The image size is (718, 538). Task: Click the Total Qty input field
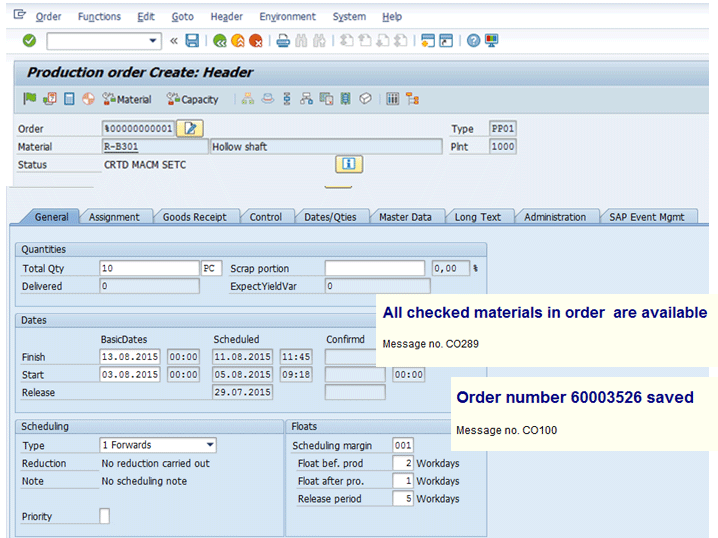149,268
